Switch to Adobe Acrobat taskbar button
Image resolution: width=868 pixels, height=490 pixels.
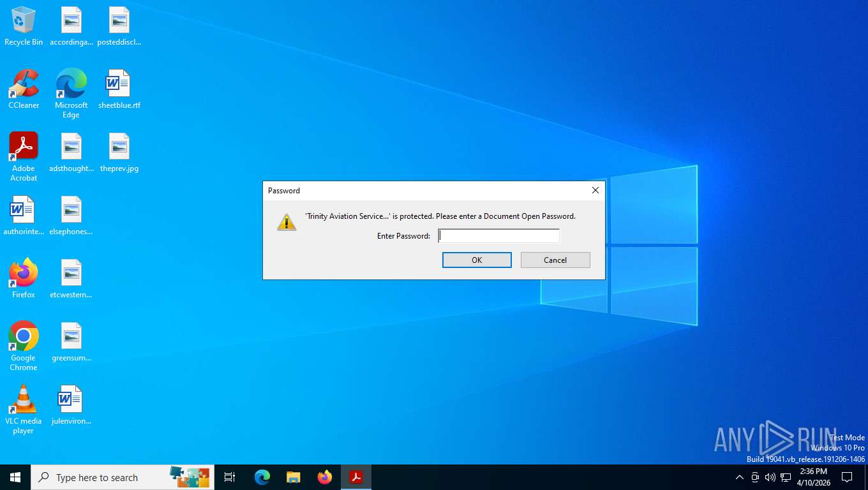[355, 477]
